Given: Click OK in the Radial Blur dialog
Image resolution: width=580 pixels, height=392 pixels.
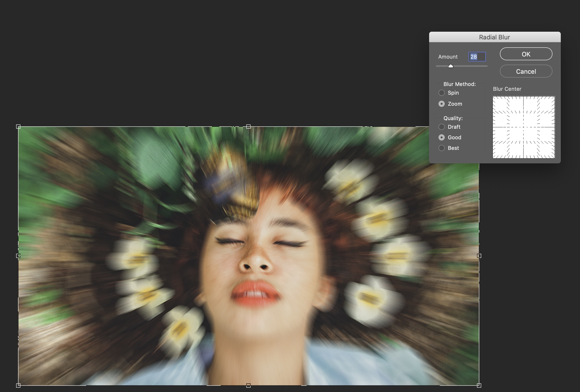Looking at the screenshot, I should tap(526, 54).
